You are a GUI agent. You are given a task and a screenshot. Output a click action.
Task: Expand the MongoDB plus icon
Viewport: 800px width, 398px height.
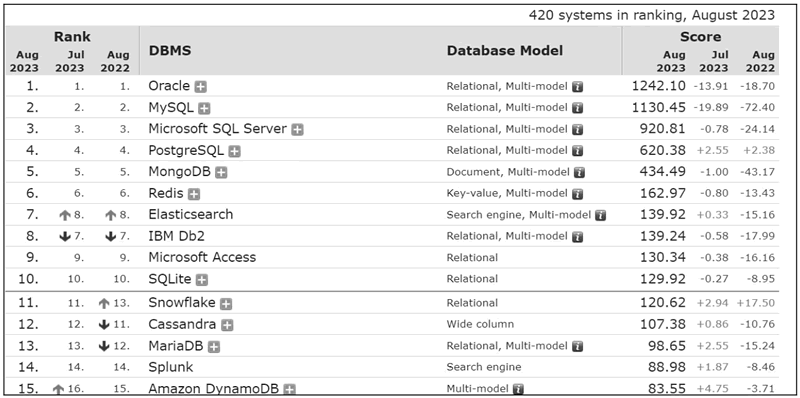[221, 173]
